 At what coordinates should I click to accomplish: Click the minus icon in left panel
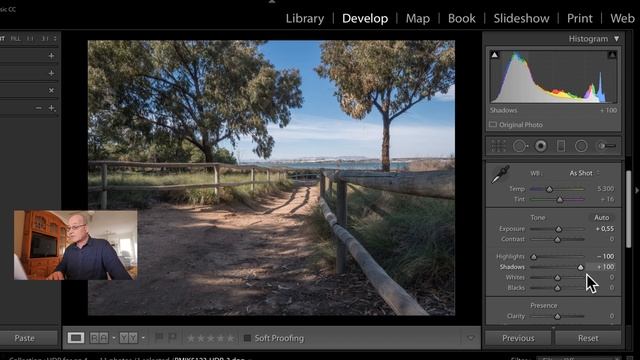38,108
